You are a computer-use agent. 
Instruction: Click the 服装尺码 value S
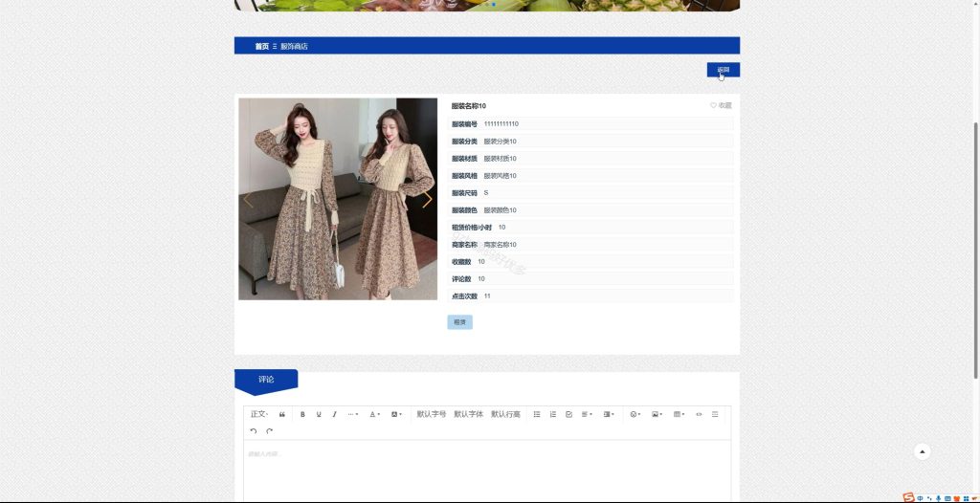tap(486, 193)
